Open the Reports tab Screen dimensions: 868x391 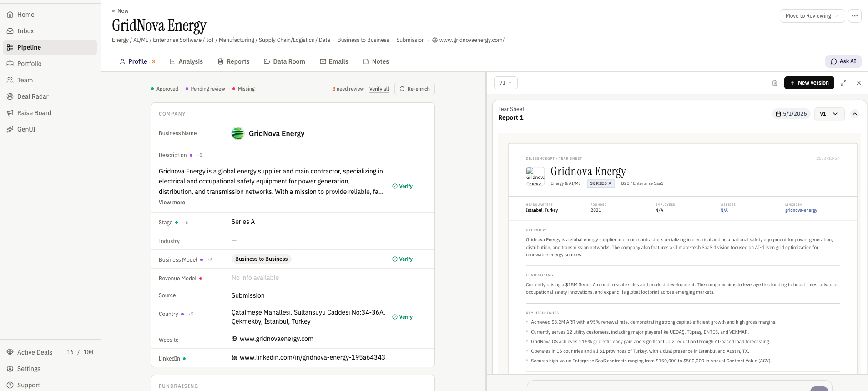click(233, 61)
